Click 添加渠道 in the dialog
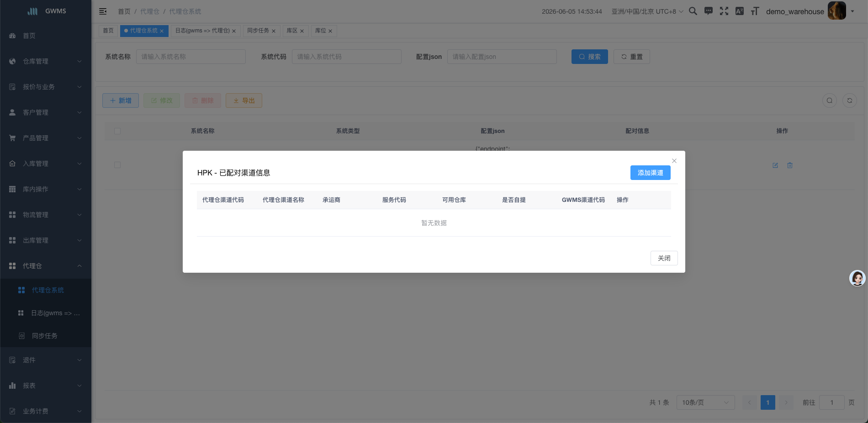This screenshot has height=423, width=868. tap(651, 173)
